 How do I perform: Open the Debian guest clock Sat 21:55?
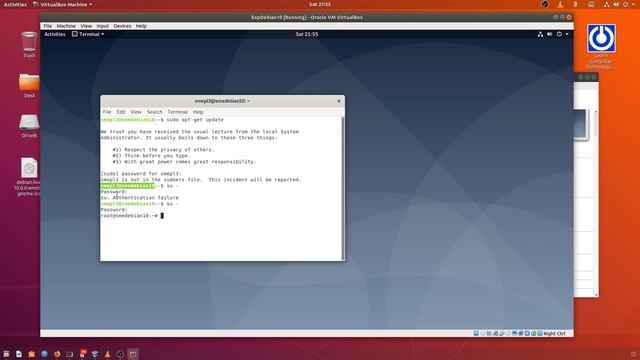[307, 34]
